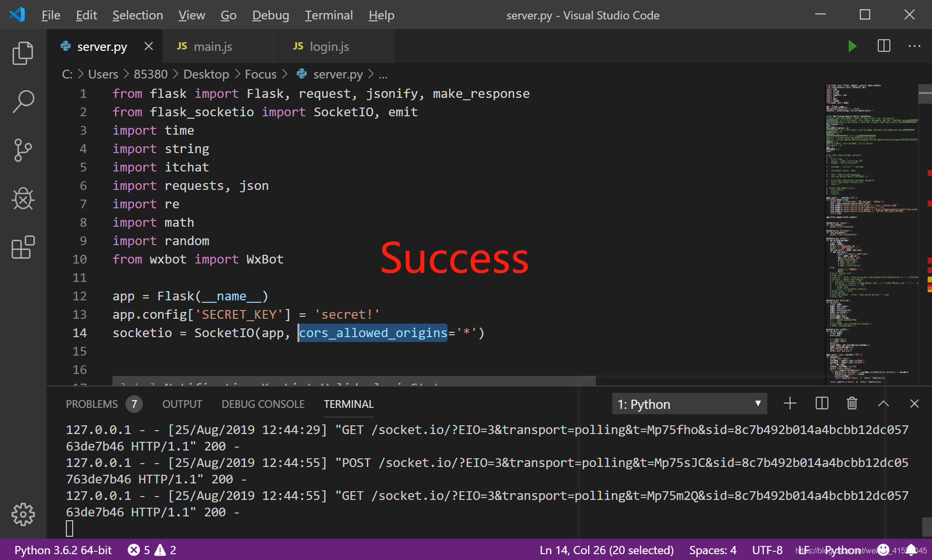Viewport: 932px width, 560px height.
Task: Open the Debug icon in the activity bar
Action: [x=23, y=199]
